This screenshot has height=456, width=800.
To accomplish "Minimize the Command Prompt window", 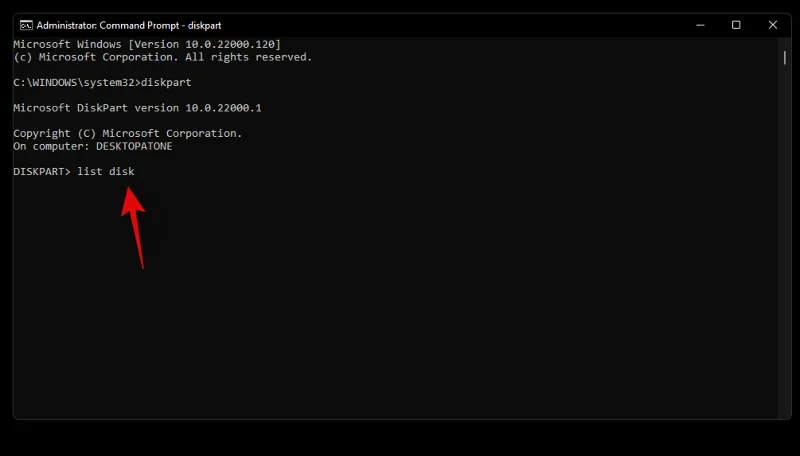I will point(698,25).
